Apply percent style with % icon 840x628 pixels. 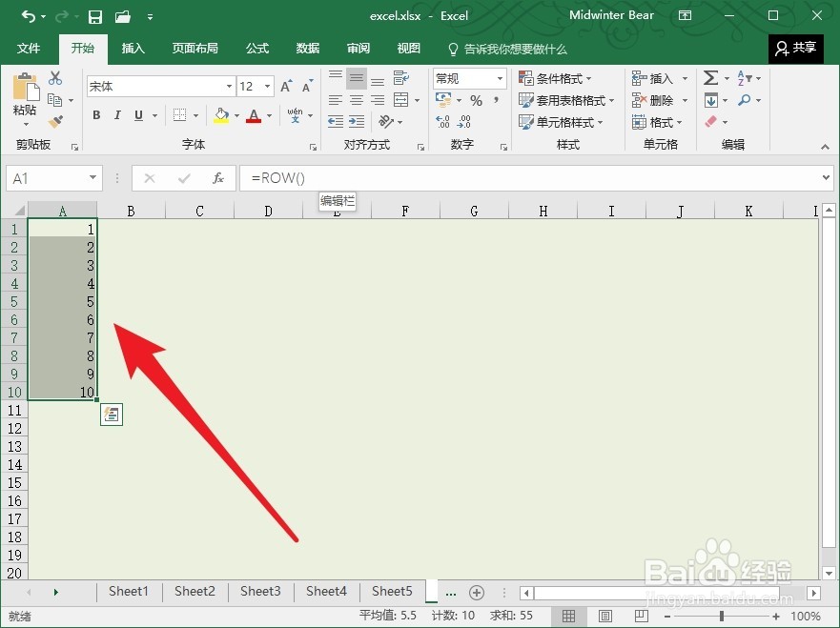point(476,100)
